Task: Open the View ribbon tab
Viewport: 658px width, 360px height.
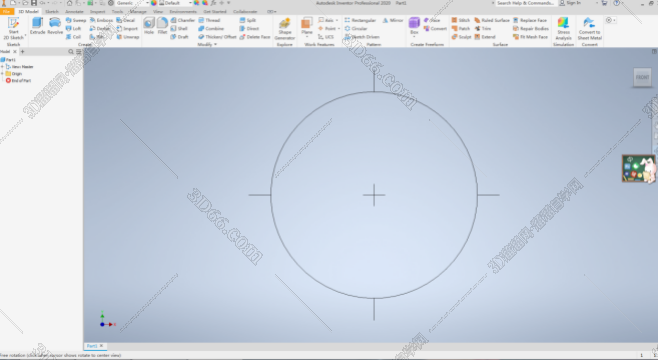Action: point(158,11)
